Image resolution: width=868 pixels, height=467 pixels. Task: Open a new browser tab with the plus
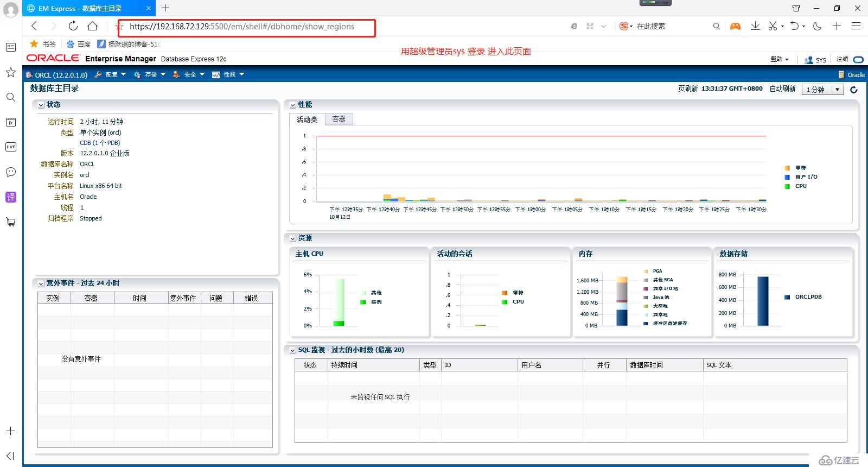tap(165, 8)
